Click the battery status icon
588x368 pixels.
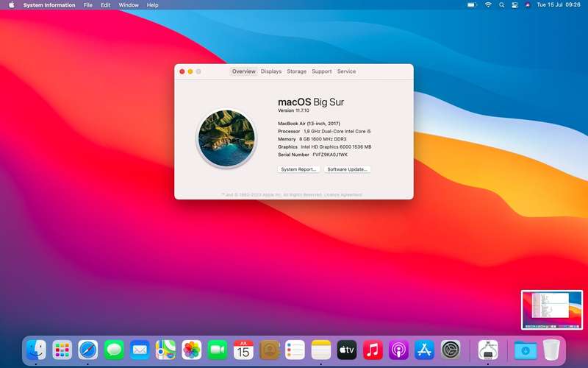point(472,5)
